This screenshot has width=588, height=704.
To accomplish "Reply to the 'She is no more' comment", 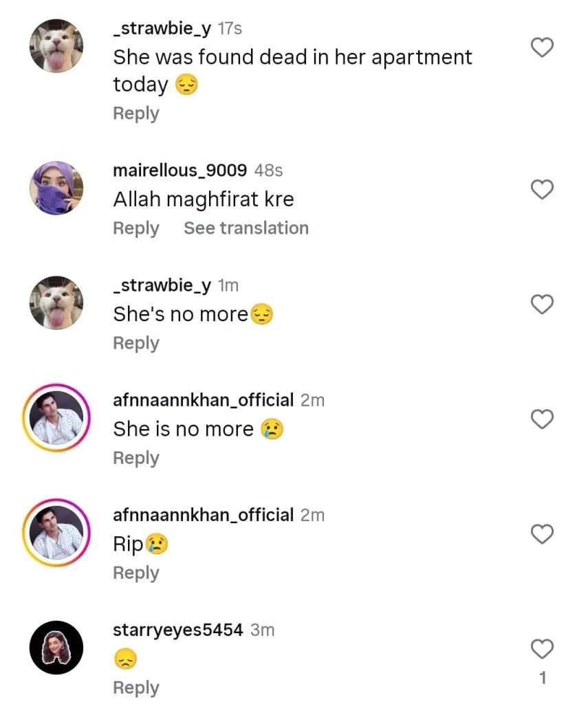I will (x=136, y=459).
